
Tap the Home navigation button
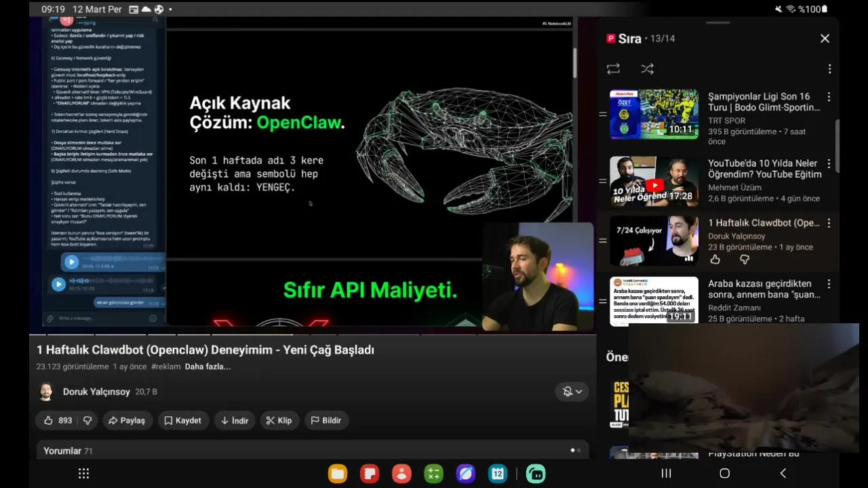[x=724, y=474]
